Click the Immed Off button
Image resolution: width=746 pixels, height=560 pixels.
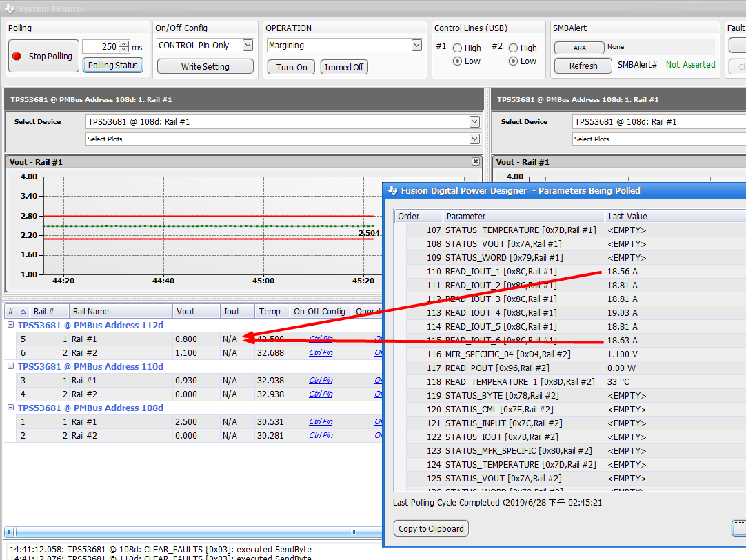pyautogui.click(x=344, y=67)
